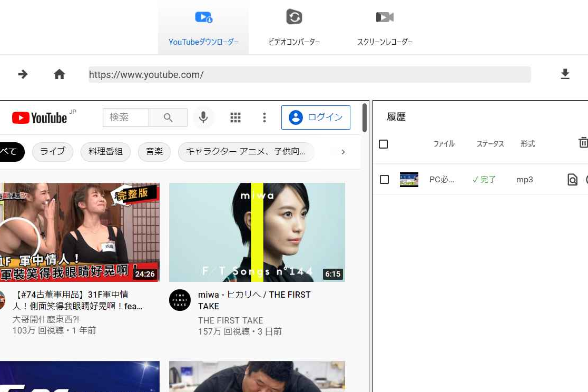
Task: Click the 履歴 history heading
Action: click(x=396, y=116)
